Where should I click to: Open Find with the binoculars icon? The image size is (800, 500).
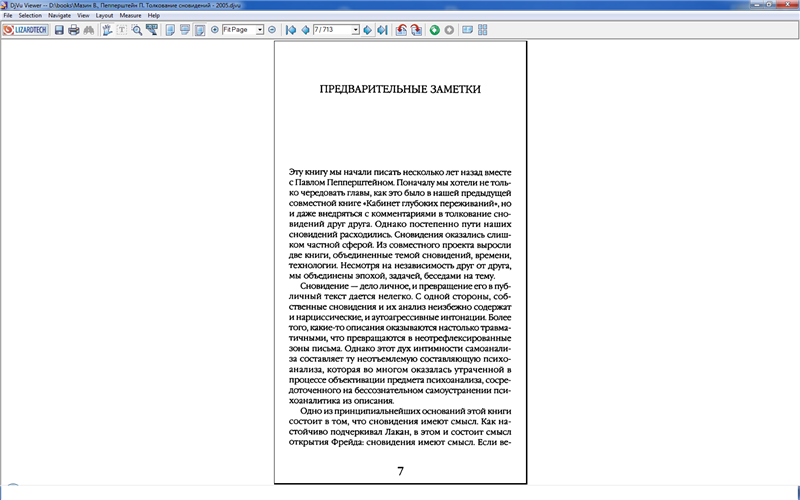point(87,30)
